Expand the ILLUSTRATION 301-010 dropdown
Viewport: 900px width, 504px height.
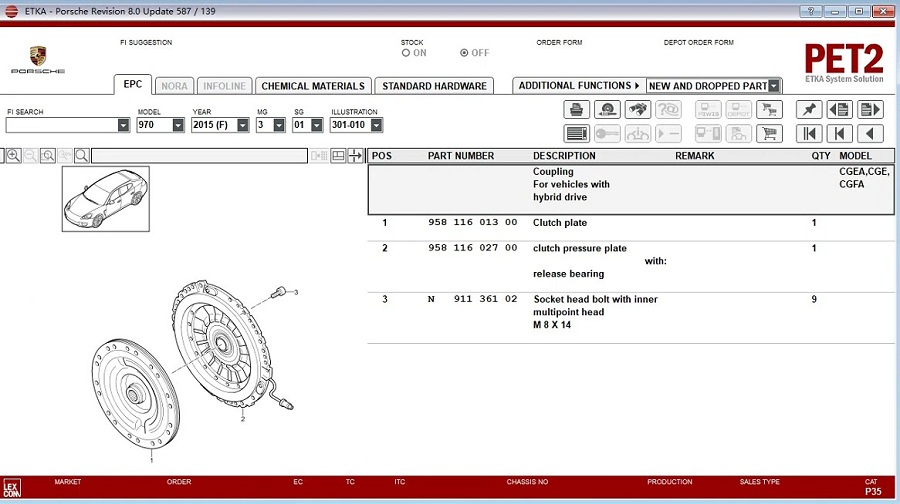377,125
